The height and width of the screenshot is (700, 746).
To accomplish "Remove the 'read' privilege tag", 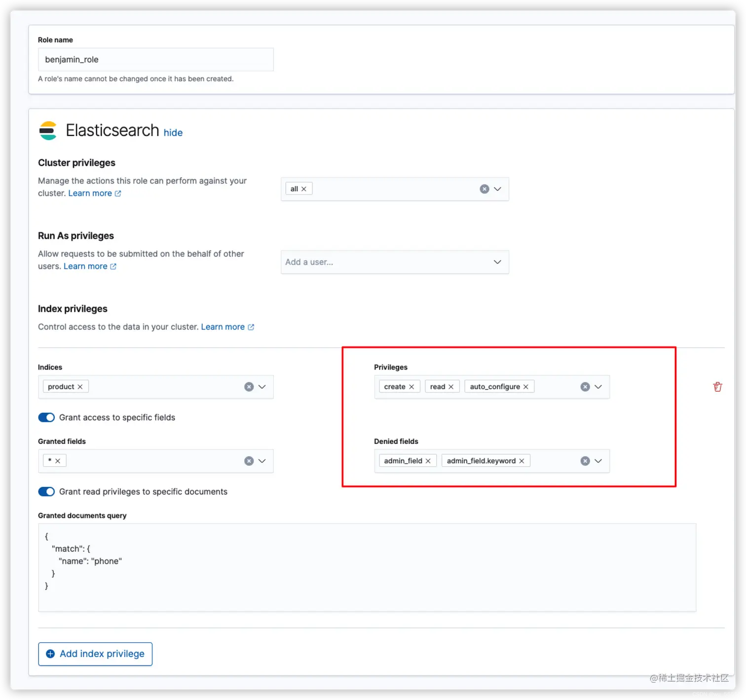I will (451, 387).
